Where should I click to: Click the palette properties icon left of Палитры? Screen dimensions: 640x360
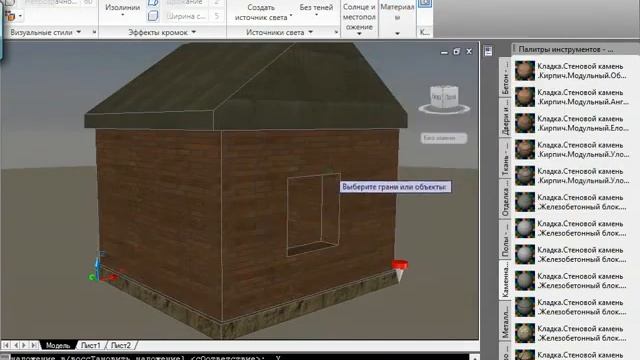pyautogui.click(x=488, y=51)
